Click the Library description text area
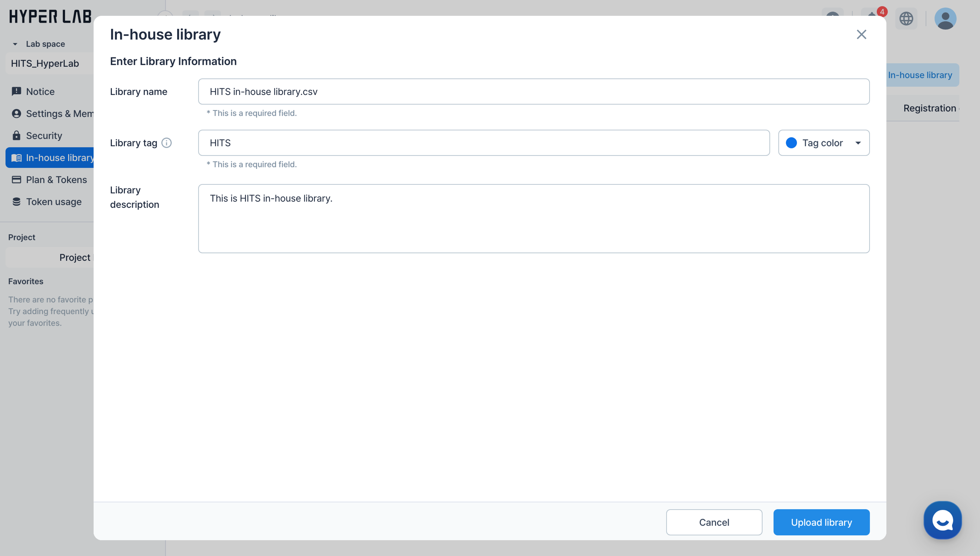The height and width of the screenshot is (556, 980). pyautogui.click(x=533, y=218)
